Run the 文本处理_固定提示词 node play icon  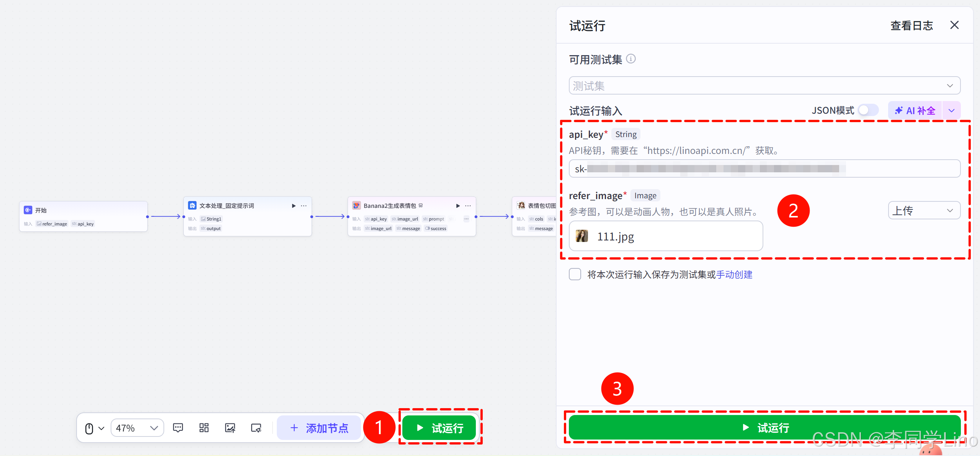click(294, 206)
